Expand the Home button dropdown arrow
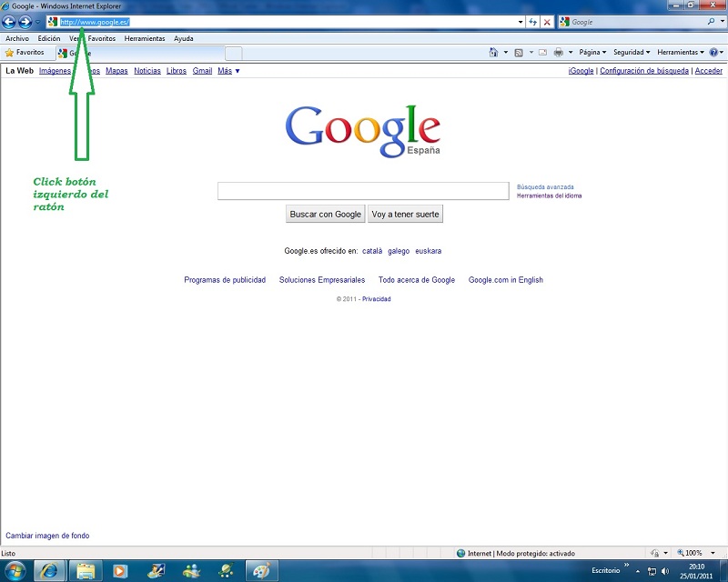Viewport: 728px width, 582px height. 506,53
